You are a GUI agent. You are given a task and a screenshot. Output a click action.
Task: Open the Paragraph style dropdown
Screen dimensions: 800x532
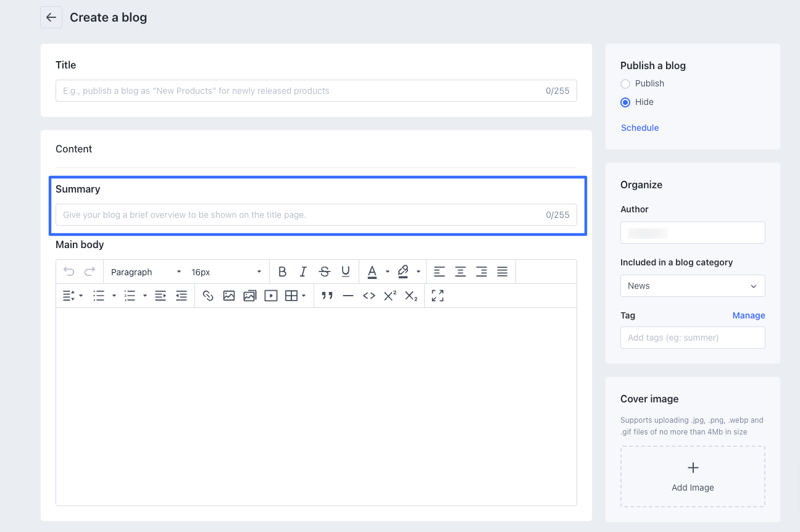click(146, 272)
